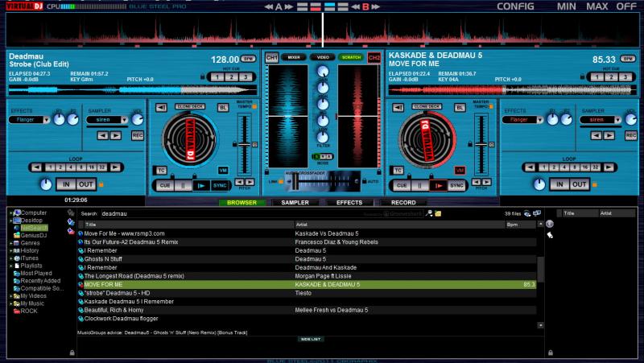Expand the My Music folder node
Screen dimensions: 644x363
(x=11, y=304)
